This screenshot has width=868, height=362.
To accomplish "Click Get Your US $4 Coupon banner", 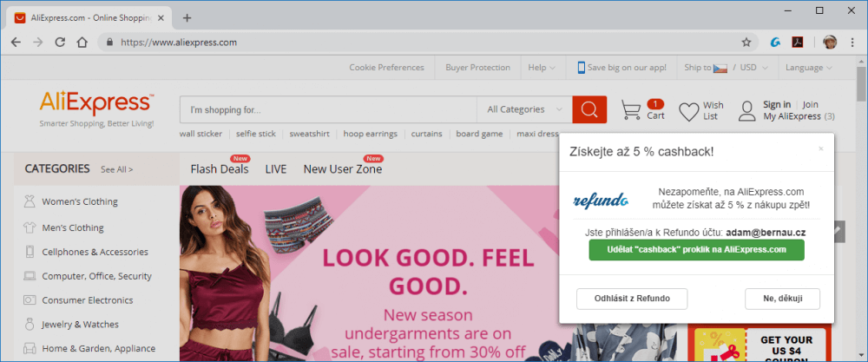I will click(x=759, y=343).
